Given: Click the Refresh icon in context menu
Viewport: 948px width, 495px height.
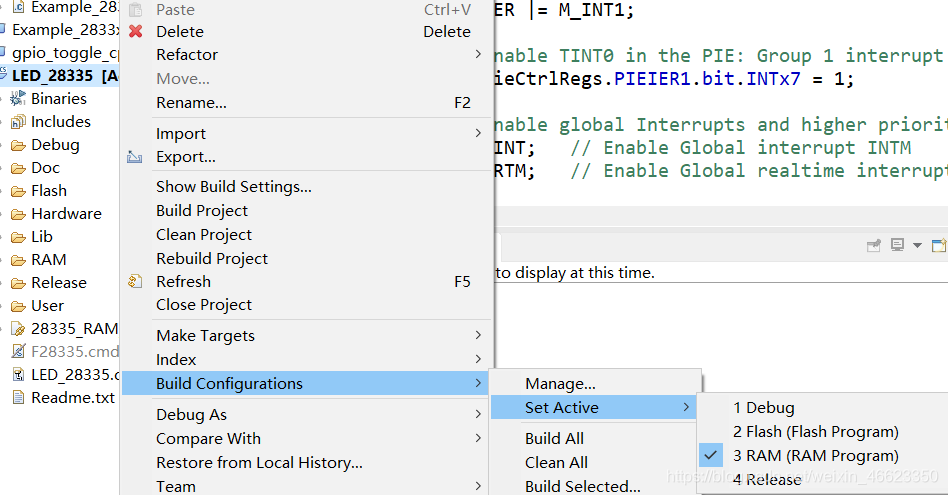Looking at the screenshot, I should [135, 282].
